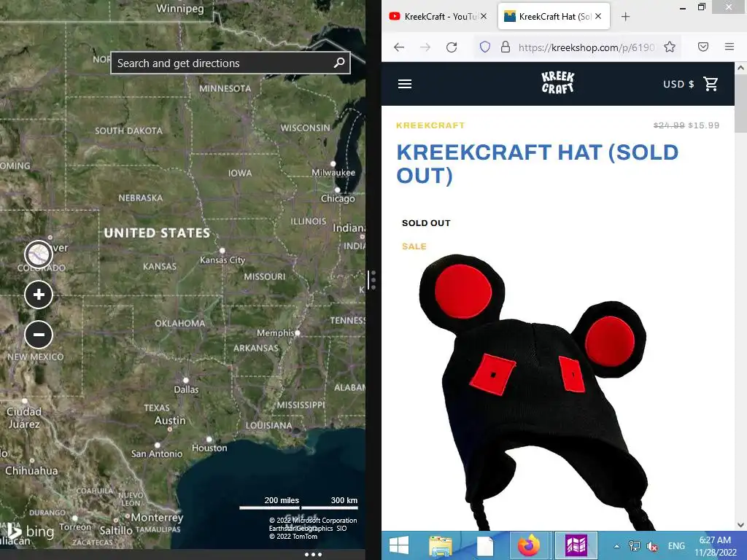Open the Maps app bar ellipsis
Screen dimensions: 747x560
tap(313, 554)
